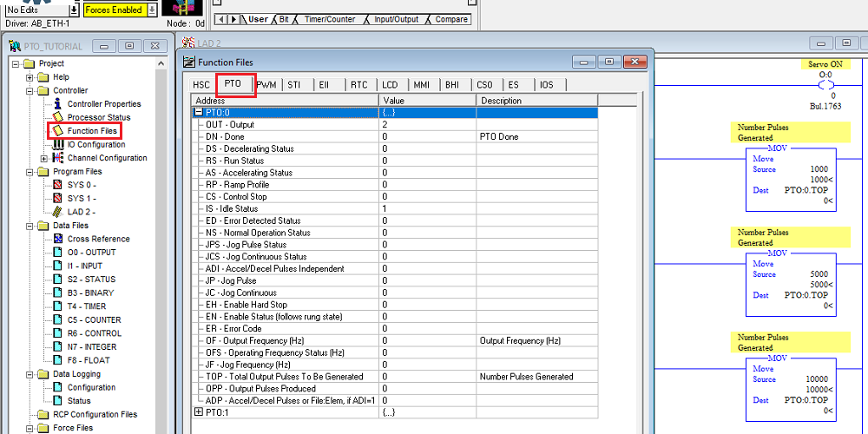Collapse the Data Logging folder node
868x434 pixels.
point(30,374)
